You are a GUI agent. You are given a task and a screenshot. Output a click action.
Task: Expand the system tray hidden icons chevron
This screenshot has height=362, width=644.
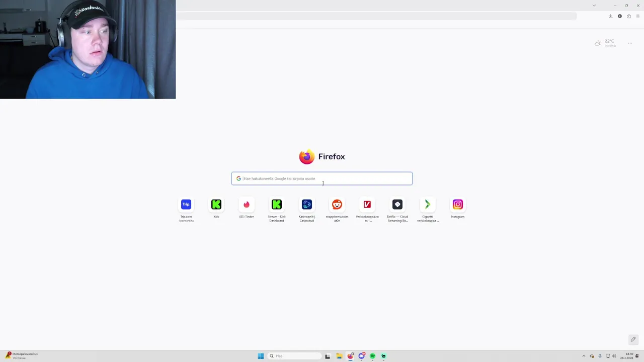(584, 356)
